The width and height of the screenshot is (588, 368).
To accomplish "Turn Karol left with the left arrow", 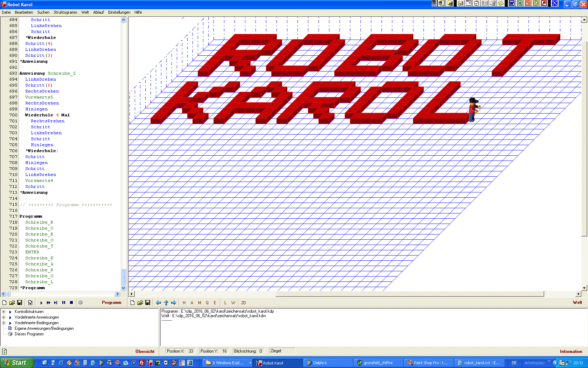I will 159,302.
